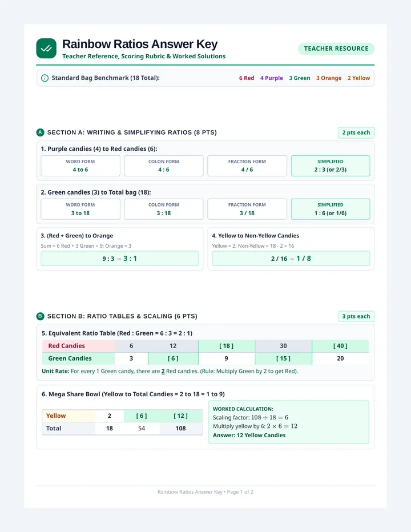This screenshot has width=411, height=532.
Task: Click the Colon Form box '3 : 18'
Action: (164, 209)
